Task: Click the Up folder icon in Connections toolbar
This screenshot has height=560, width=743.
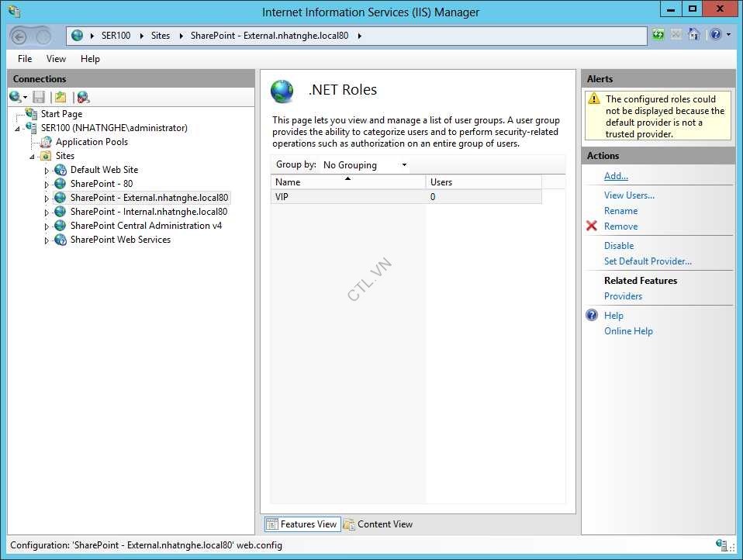Action: coord(60,97)
